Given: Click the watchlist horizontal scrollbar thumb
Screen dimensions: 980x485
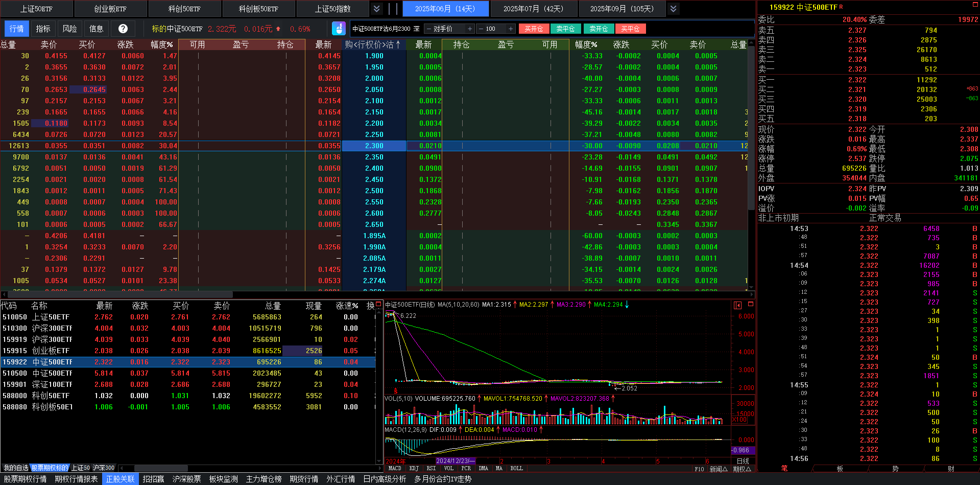Looking at the screenshot, I should click(x=161, y=468).
